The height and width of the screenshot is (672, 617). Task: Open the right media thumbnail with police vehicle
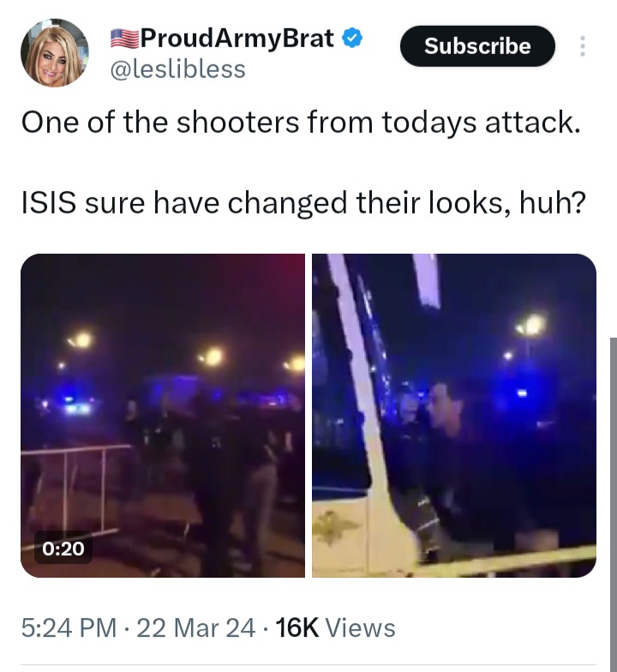coord(454,415)
